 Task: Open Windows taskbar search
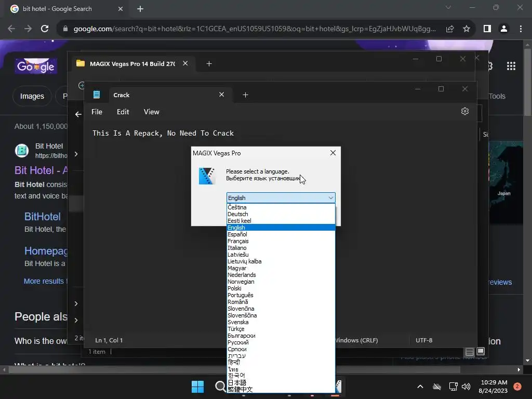click(220, 387)
